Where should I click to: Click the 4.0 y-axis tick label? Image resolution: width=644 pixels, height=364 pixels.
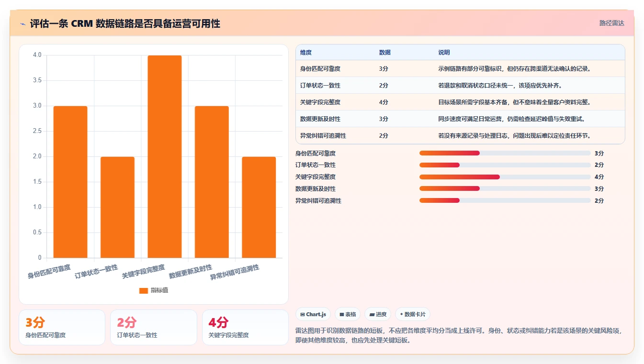click(37, 55)
